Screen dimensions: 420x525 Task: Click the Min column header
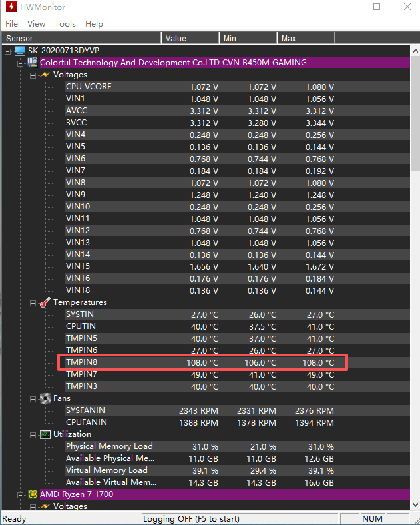pos(248,38)
